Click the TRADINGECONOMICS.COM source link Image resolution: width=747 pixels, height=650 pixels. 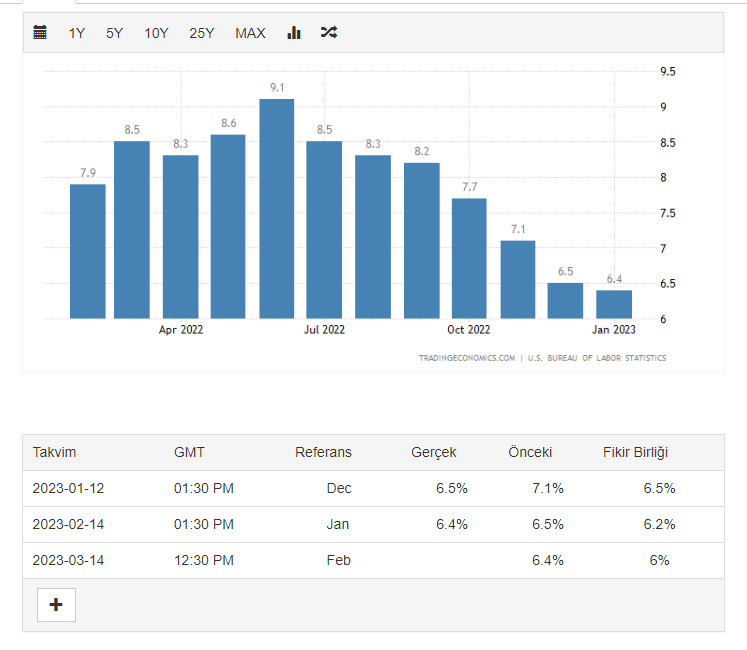click(x=467, y=358)
